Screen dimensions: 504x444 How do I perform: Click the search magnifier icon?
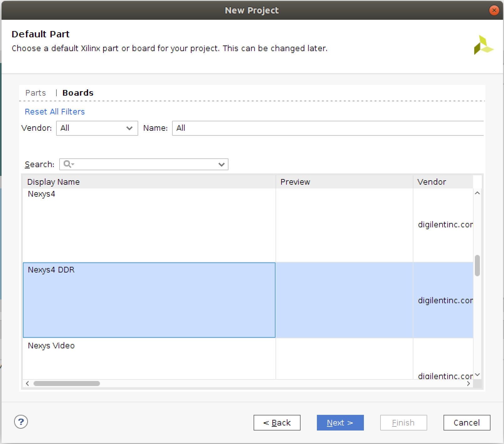point(67,164)
